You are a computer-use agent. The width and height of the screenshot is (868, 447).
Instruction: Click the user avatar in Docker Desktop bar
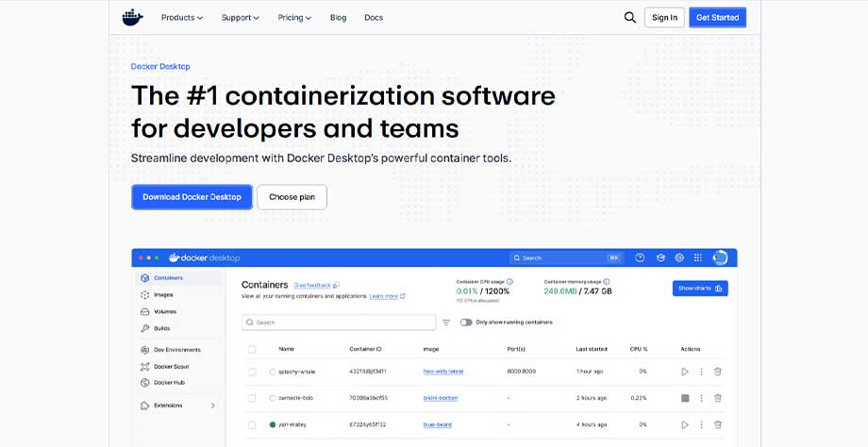coord(720,257)
